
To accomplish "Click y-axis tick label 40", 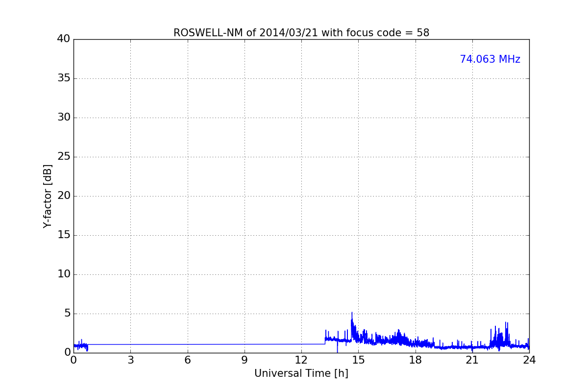I will coord(64,39).
